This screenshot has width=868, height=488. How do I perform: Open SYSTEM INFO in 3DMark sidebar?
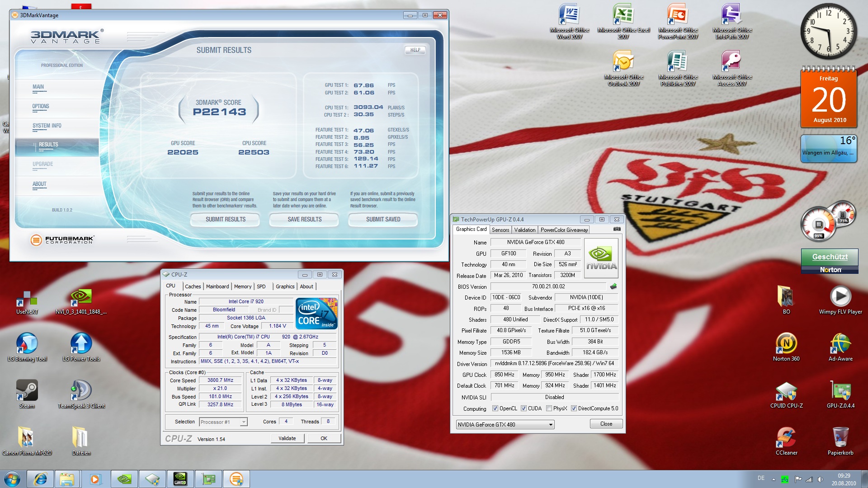coord(57,127)
